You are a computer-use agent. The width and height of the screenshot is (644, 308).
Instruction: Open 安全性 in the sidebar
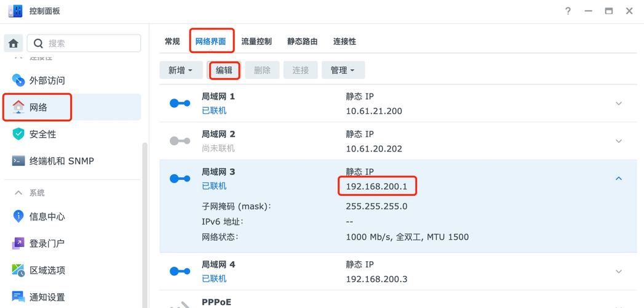[x=73, y=134]
